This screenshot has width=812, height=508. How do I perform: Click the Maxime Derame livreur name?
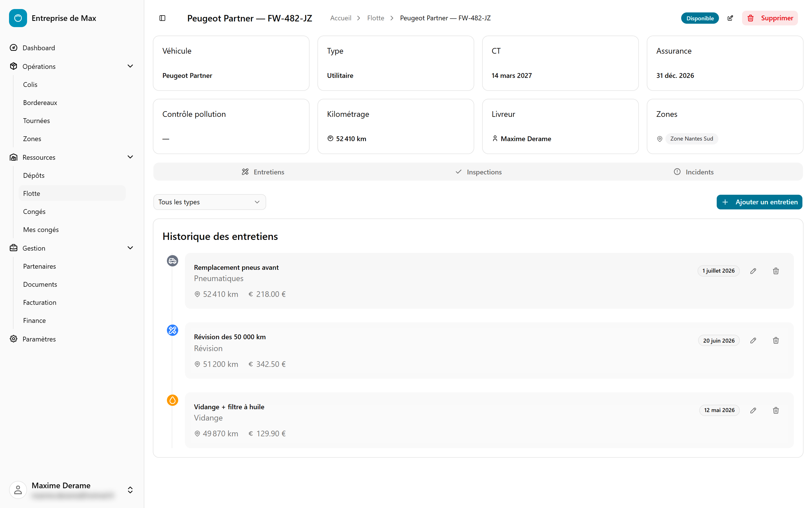[526, 139]
